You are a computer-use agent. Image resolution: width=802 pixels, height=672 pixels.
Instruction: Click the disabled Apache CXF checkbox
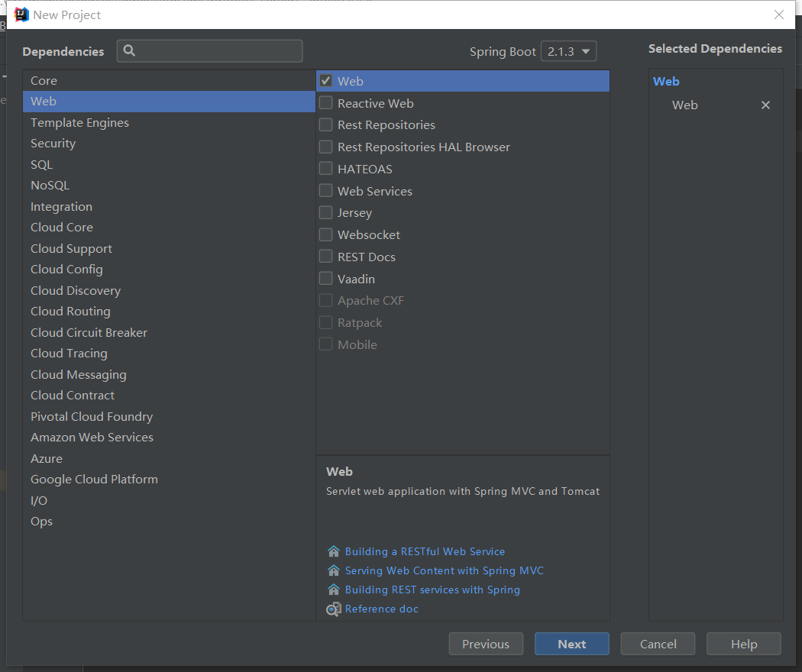tap(326, 300)
